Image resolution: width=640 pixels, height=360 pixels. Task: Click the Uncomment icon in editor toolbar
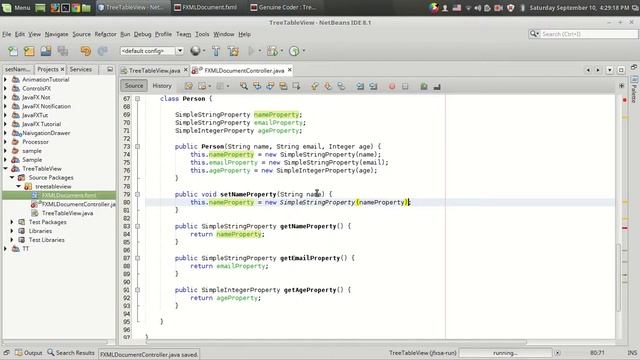(x=437, y=87)
